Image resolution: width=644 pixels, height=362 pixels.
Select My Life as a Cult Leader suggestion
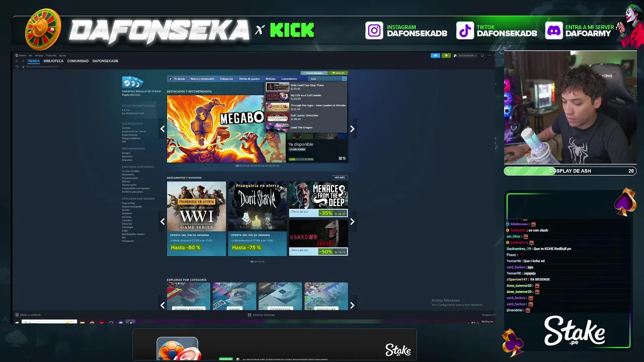click(x=306, y=97)
